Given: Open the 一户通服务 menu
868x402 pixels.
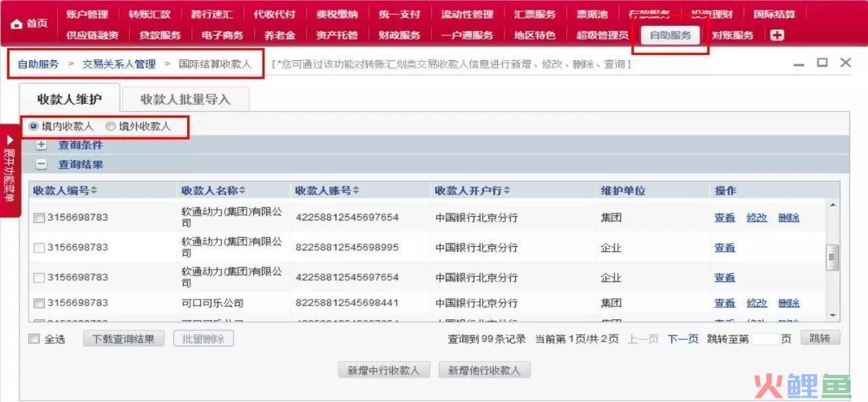Looking at the screenshot, I should click(x=467, y=35).
